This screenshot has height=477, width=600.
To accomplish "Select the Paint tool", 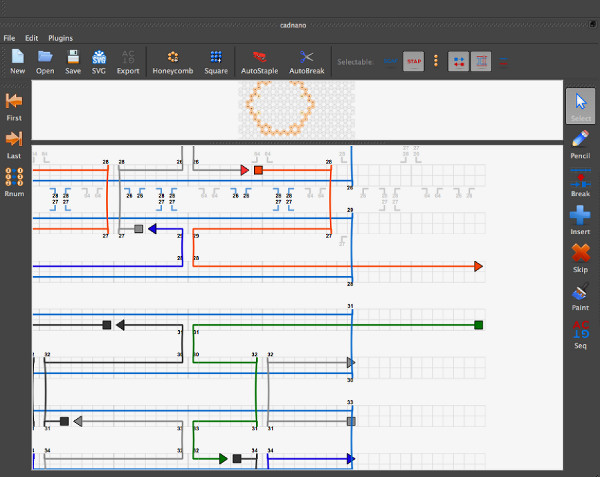I will click(580, 295).
